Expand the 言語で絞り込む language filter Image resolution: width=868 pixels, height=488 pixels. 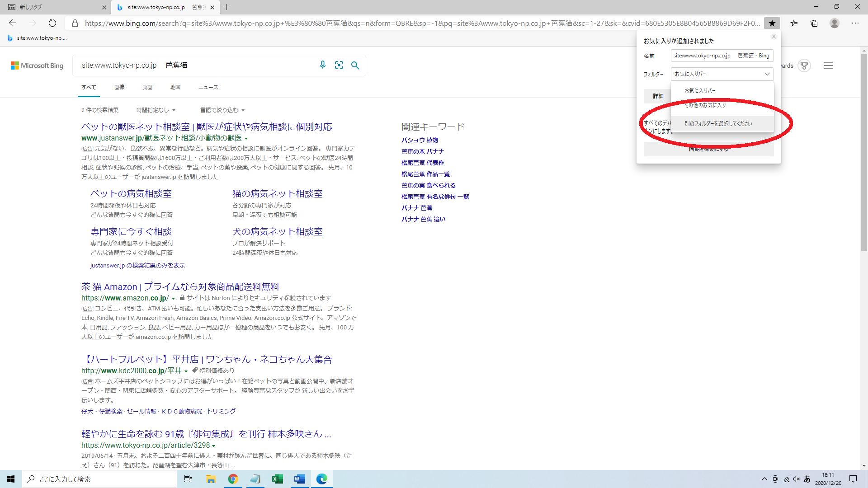(222, 110)
